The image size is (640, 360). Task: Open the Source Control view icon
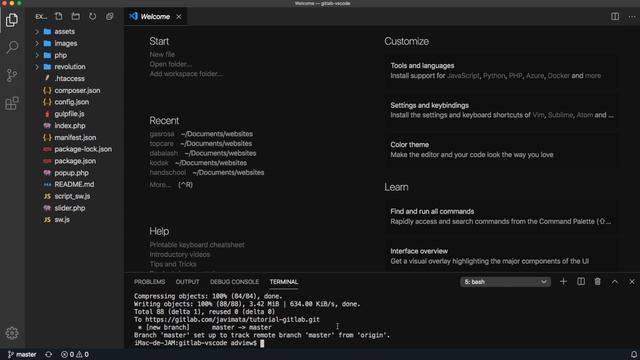pyautogui.click(x=12, y=75)
